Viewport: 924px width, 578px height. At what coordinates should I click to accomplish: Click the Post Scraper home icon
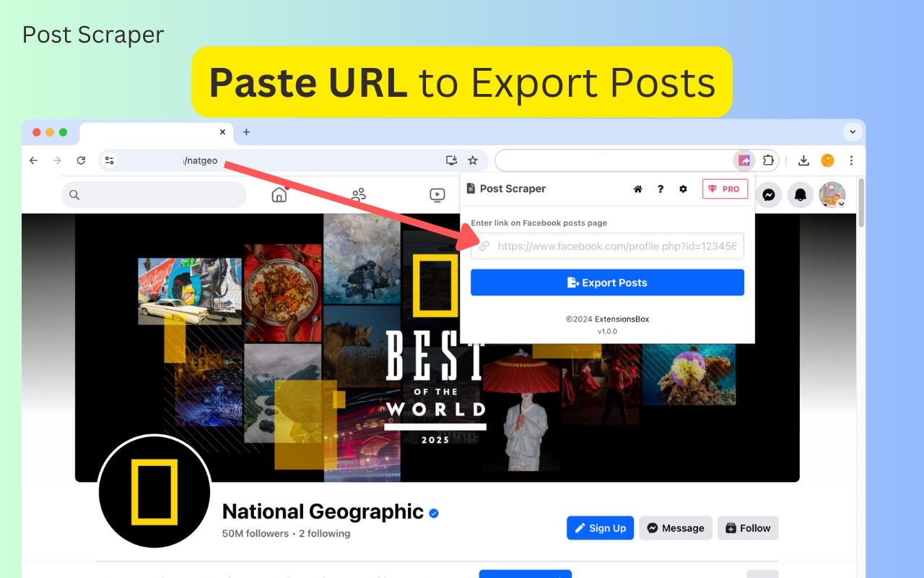(x=637, y=189)
